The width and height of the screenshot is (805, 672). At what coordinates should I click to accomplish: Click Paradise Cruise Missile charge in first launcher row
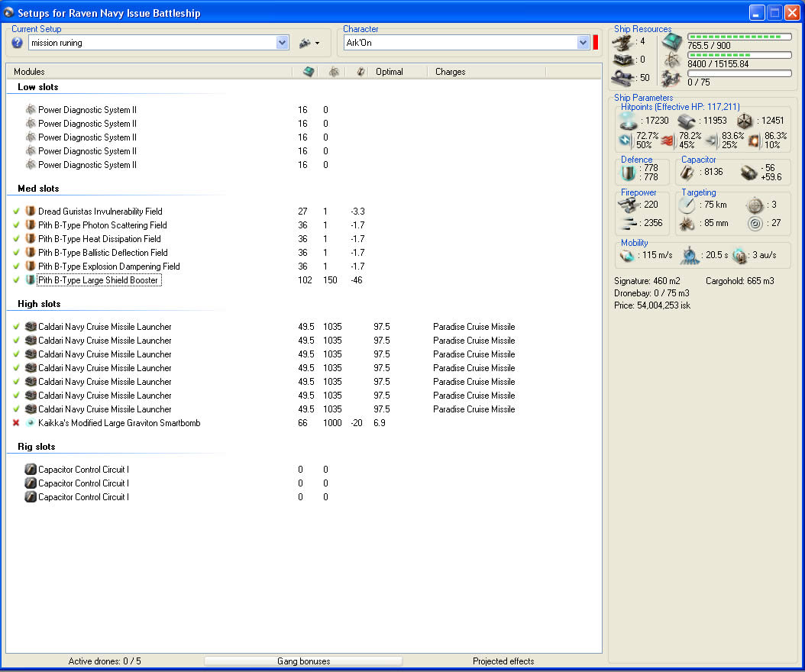pyautogui.click(x=474, y=327)
